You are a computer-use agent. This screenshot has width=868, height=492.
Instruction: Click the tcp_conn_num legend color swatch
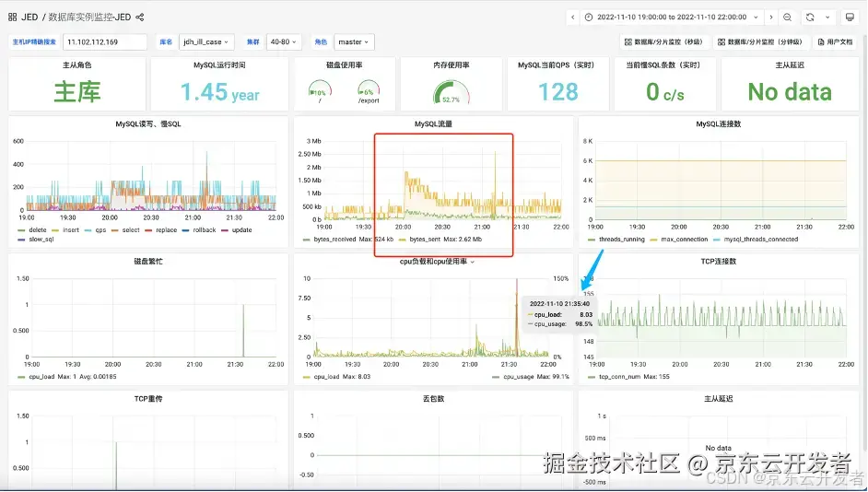[592, 377]
